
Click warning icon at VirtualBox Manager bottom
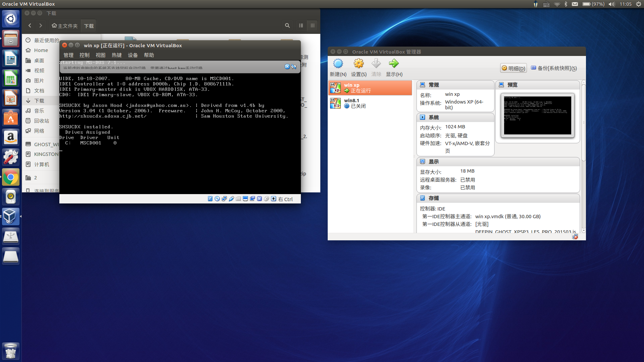pos(575,237)
